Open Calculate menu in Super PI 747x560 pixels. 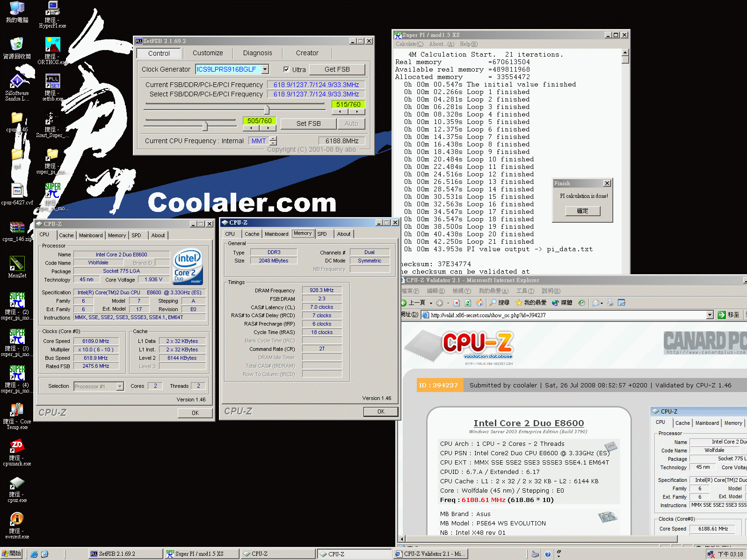pos(409,44)
